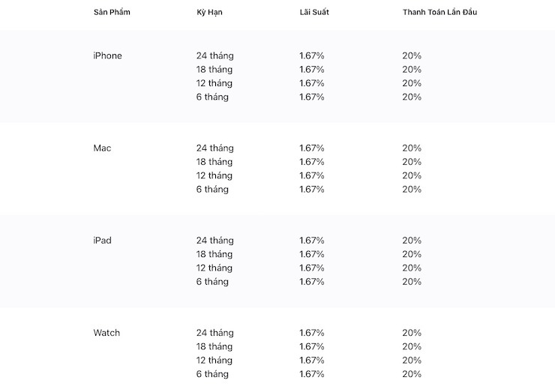555x392 pixels.
Task: Click the "Kỳ Hạn" column header
Action: coord(209,13)
